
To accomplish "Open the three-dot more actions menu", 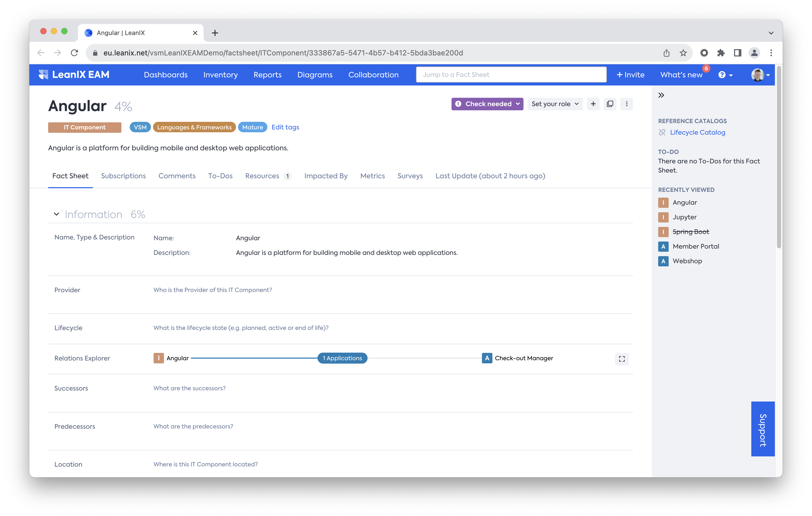I will click(x=627, y=104).
